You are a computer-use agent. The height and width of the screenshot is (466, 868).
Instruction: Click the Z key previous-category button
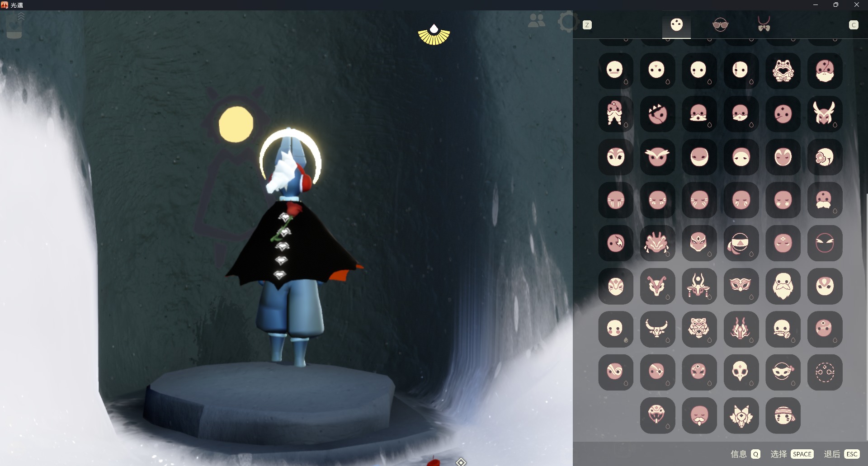(587, 25)
